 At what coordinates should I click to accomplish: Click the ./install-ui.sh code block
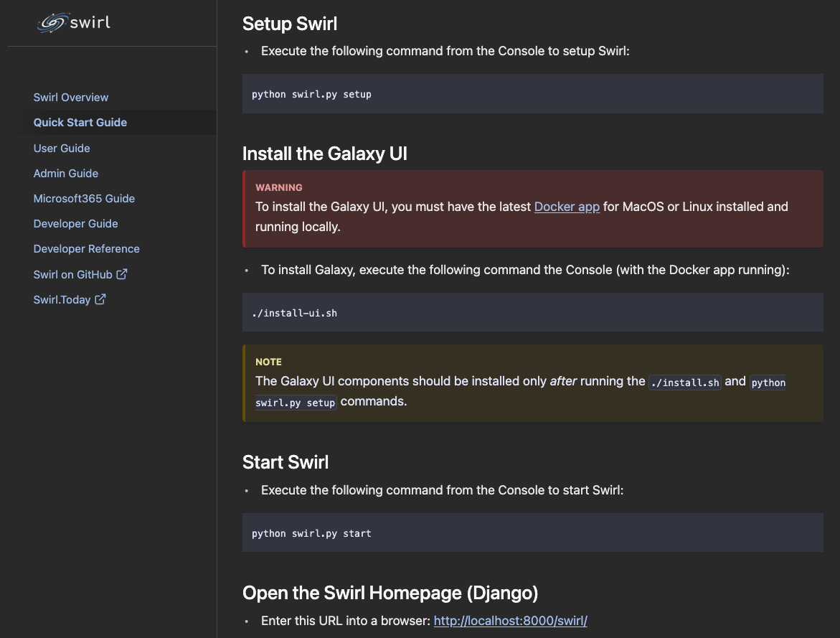coord(532,313)
